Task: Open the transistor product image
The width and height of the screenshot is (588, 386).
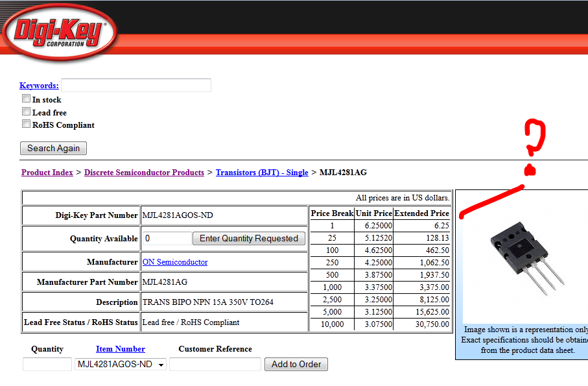Action: (527, 258)
